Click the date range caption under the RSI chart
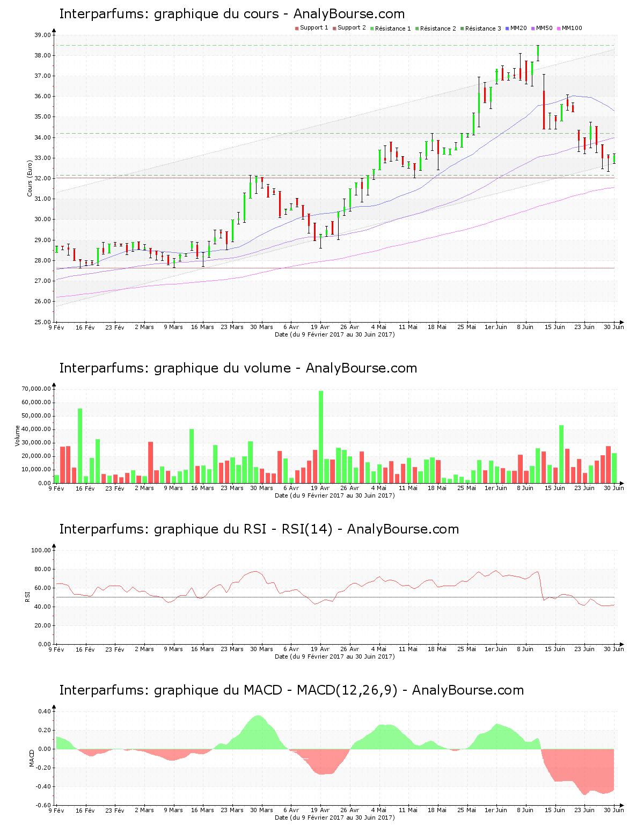Screen dimensions: 644x832 pyautogui.click(x=334, y=656)
